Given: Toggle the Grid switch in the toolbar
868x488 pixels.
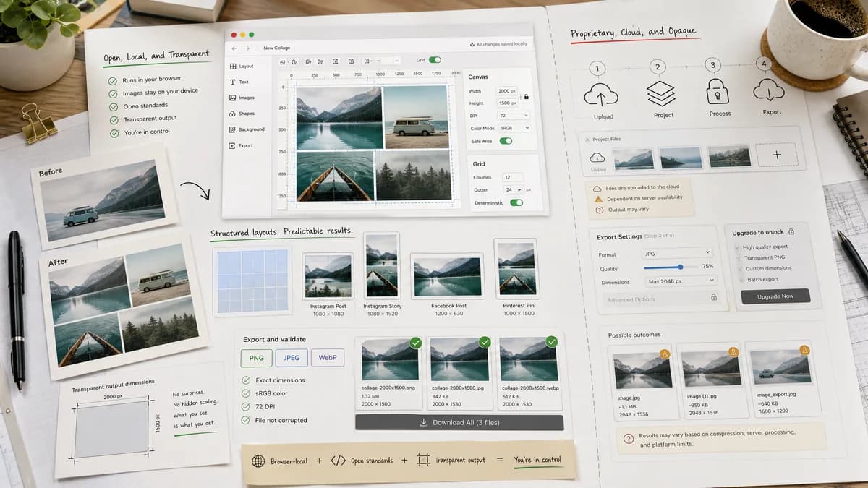Looking at the screenshot, I should coord(435,60).
